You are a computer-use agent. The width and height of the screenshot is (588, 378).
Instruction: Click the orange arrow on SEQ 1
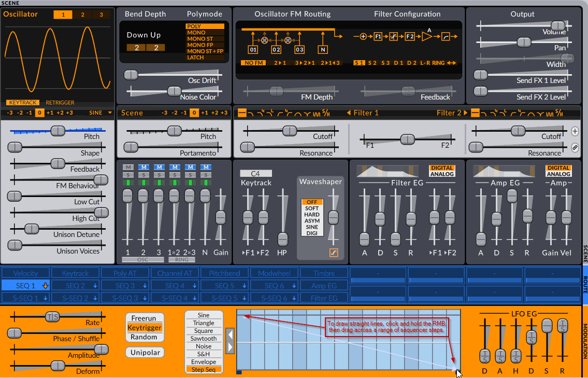46,286
